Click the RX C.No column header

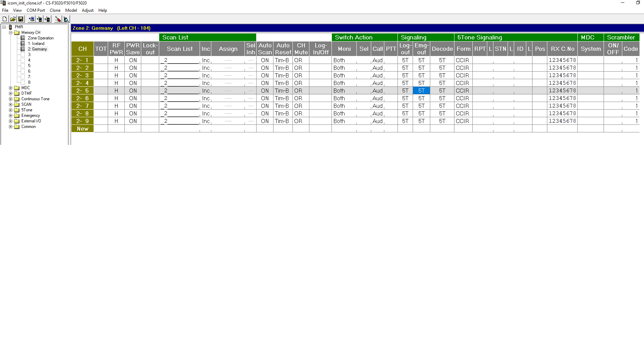click(563, 49)
